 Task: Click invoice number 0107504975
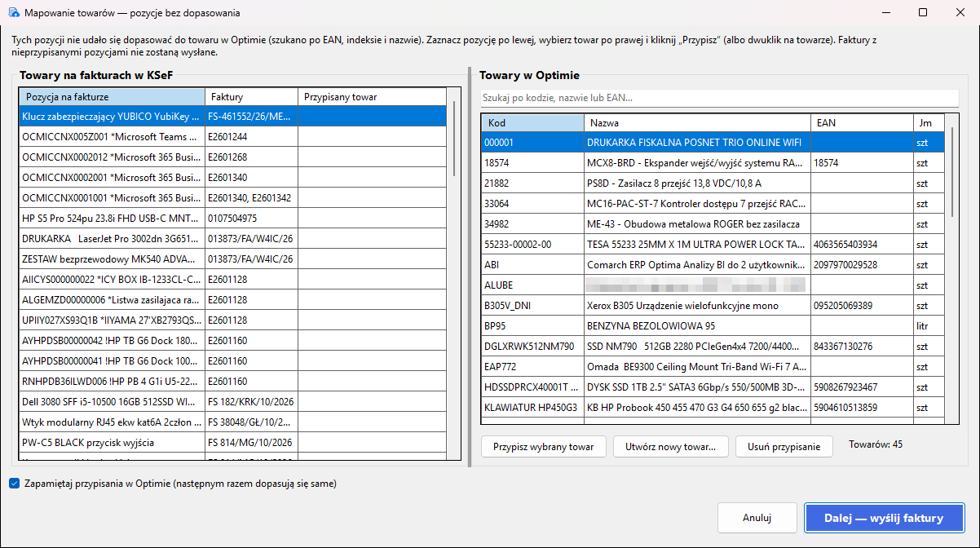(232, 219)
